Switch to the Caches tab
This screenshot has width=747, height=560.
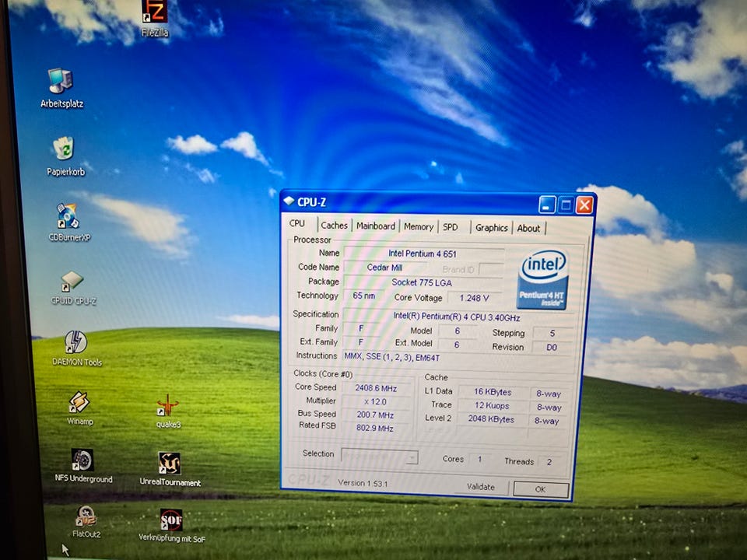tap(334, 226)
